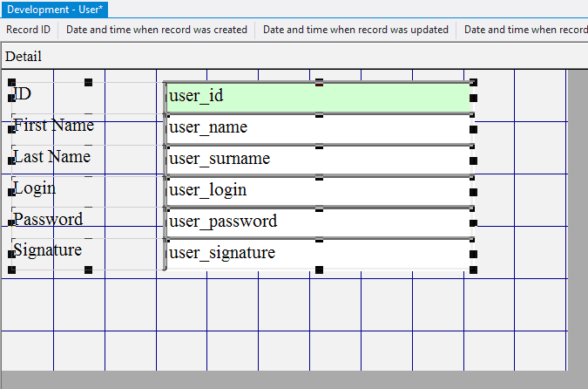Select the Signature label

pyautogui.click(x=48, y=250)
